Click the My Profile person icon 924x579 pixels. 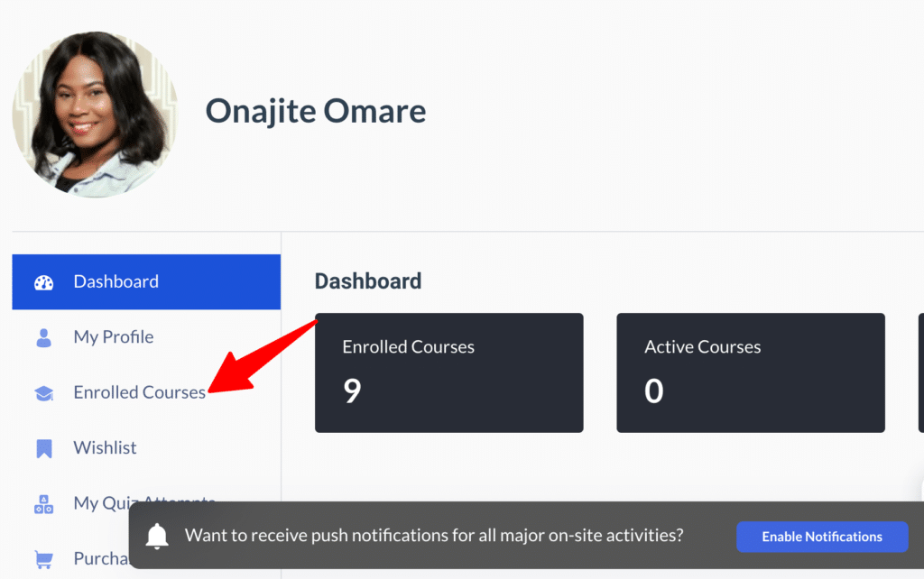43,338
